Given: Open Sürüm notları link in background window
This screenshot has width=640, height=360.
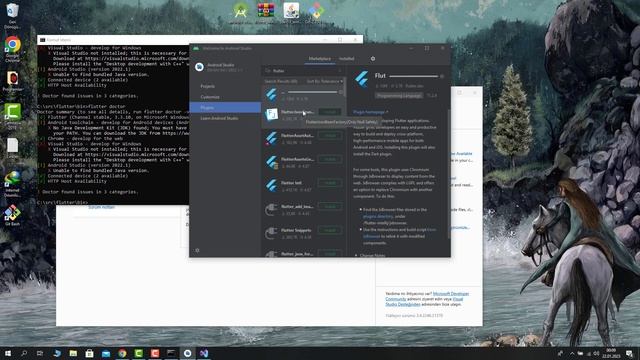Looking at the screenshot, I should (102, 207).
